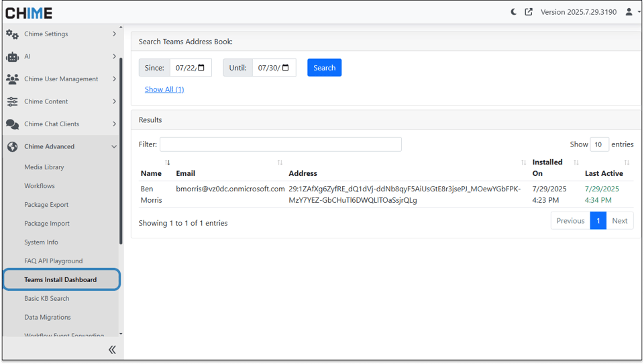This screenshot has height=364, width=644.
Task: Click the Since date field
Action: [x=191, y=68]
